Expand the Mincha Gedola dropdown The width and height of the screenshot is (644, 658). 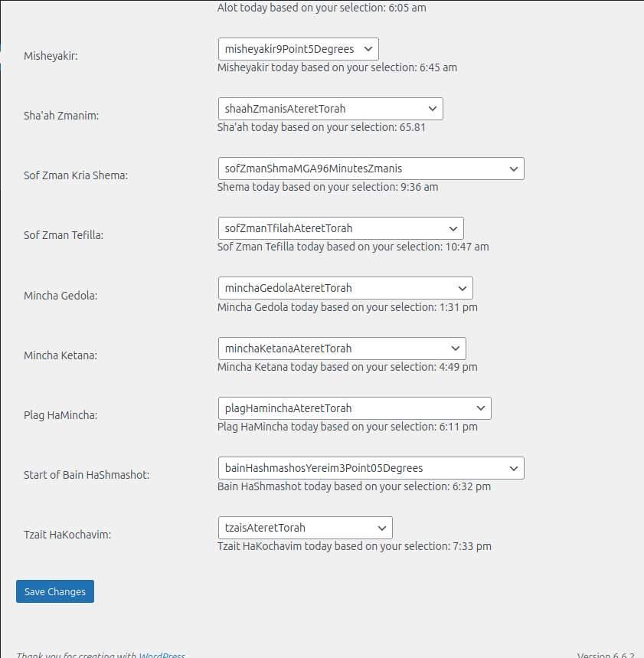[345, 288]
